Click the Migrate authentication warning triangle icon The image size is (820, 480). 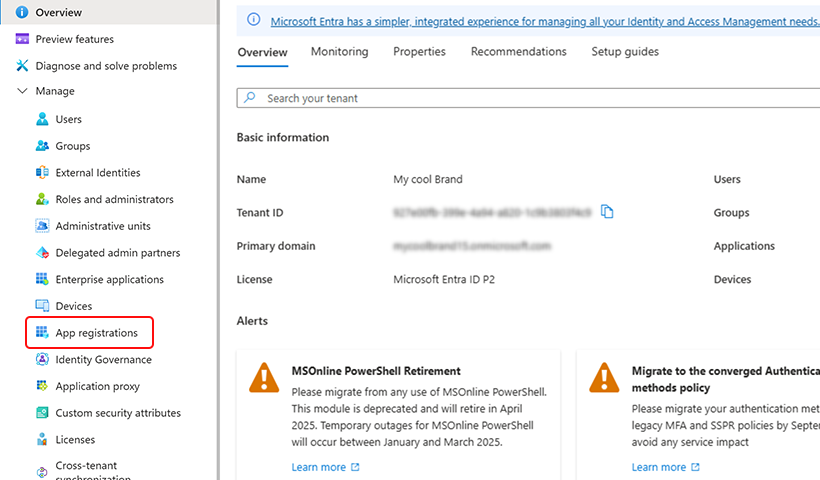click(604, 378)
